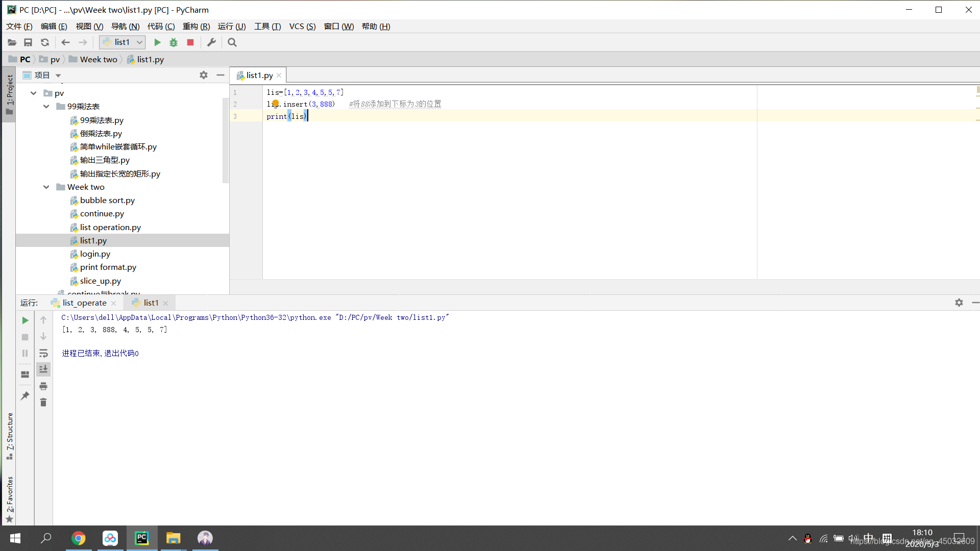Open Chrome from the taskbar
Screen dimensions: 980x551
pos(79,538)
